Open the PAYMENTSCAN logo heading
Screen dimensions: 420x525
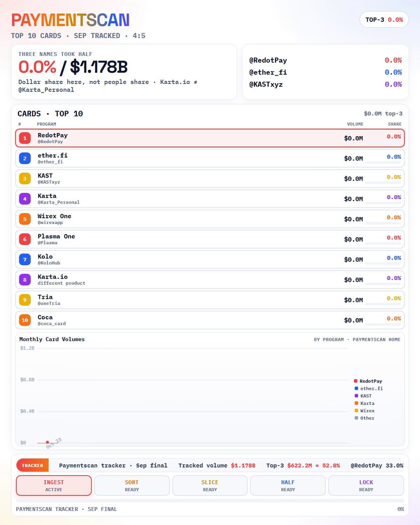click(70, 20)
